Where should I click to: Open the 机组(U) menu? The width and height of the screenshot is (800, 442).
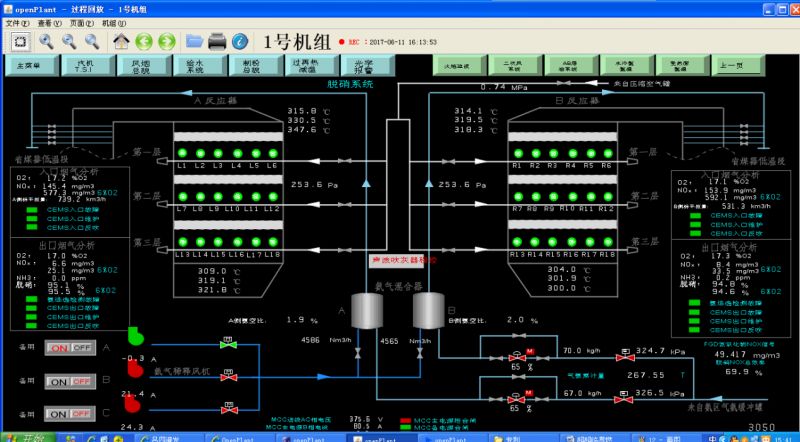click(114, 21)
